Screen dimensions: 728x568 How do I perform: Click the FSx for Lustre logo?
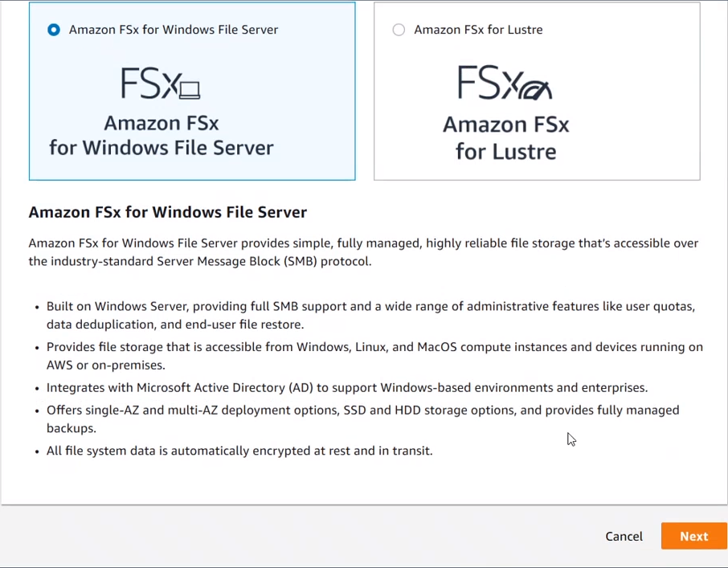click(x=505, y=83)
